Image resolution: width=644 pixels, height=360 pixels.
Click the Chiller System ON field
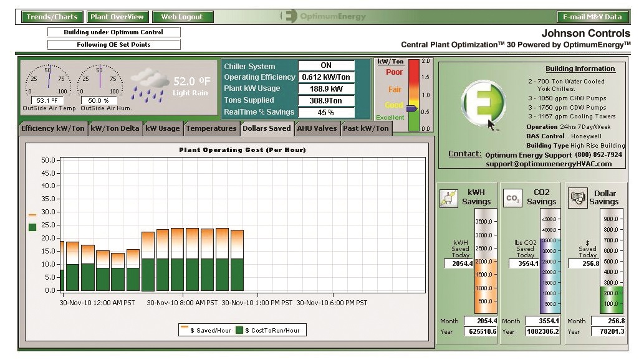[x=326, y=65]
